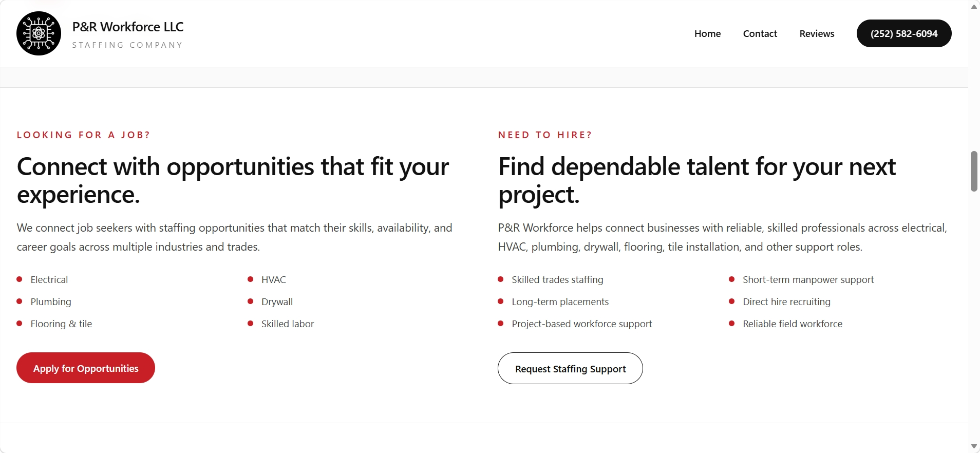Click the P&R Workforce circuit logo icon
Screen dimensions: 980x453
coord(39,33)
